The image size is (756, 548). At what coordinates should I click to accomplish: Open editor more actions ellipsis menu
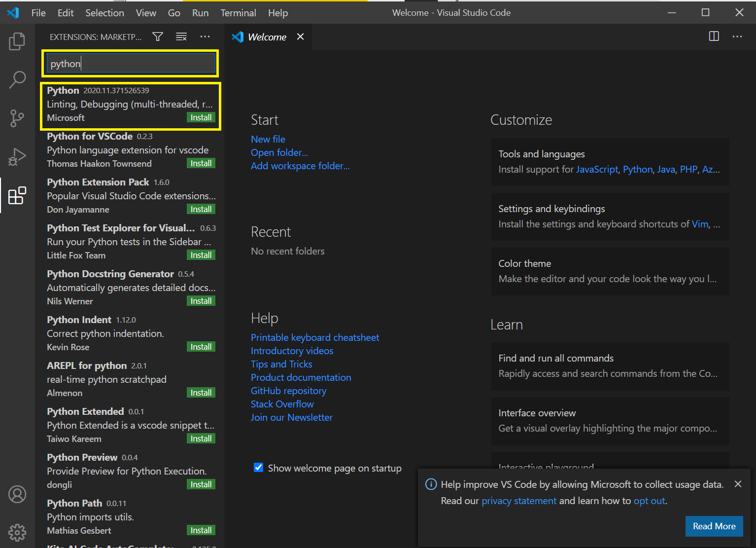737,37
